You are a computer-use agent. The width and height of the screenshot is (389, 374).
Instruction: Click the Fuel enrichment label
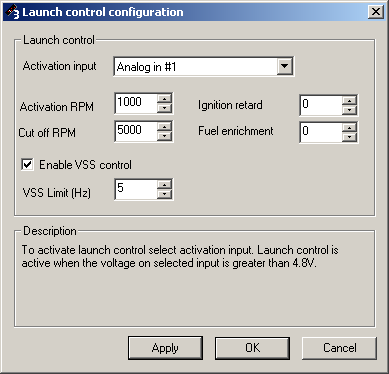(x=236, y=131)
